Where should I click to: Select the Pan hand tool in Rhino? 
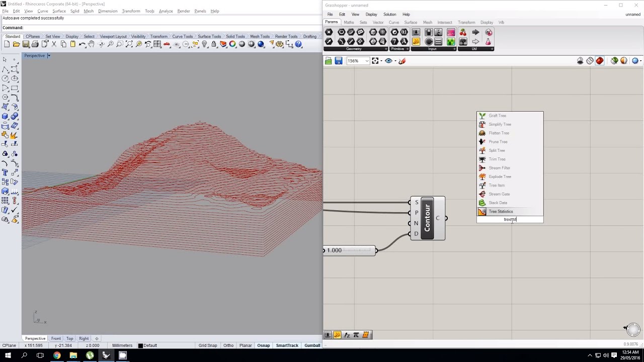point(91,44)
